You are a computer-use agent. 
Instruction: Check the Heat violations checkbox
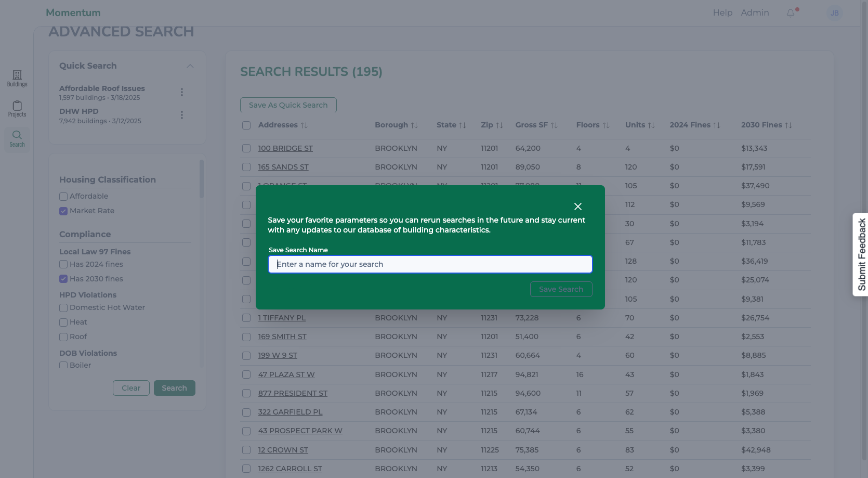(63, 322)
